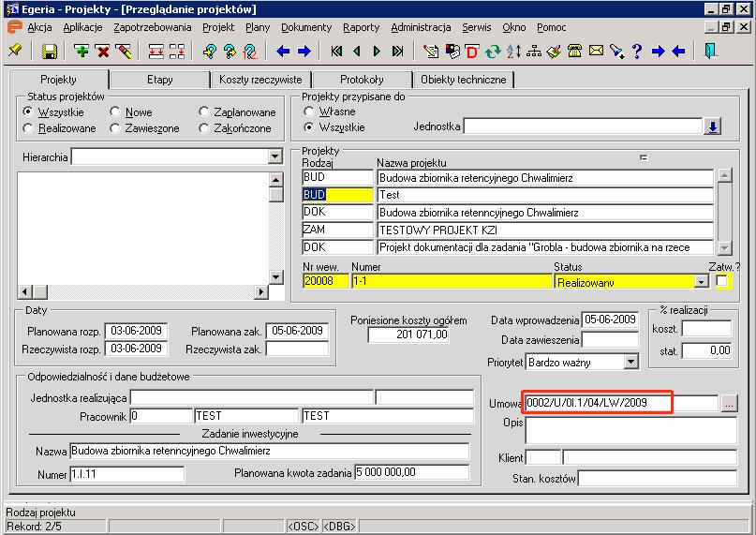Save the record with the floppy disk icon
756x535 pixels.
pos(49,52)
